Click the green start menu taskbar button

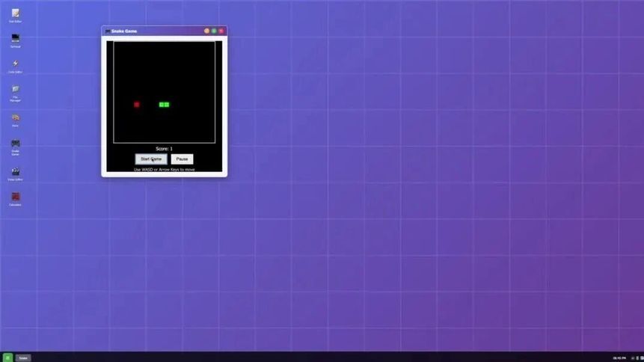(x=7, y=358)
